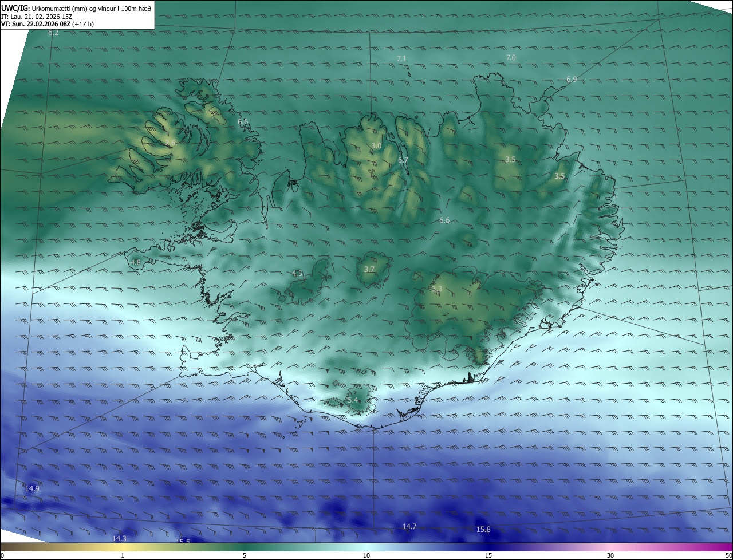Screen dimensions: 733x560
Task: Click the 14.9 value label
Action: [x=33, y=488]
